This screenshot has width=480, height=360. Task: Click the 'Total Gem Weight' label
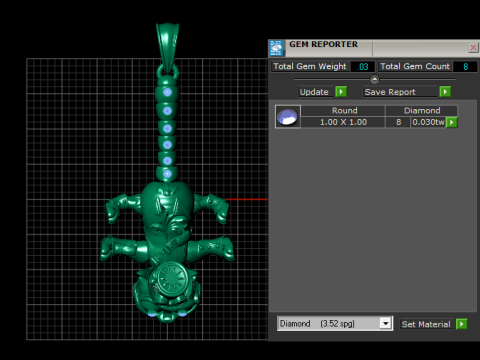310,66
